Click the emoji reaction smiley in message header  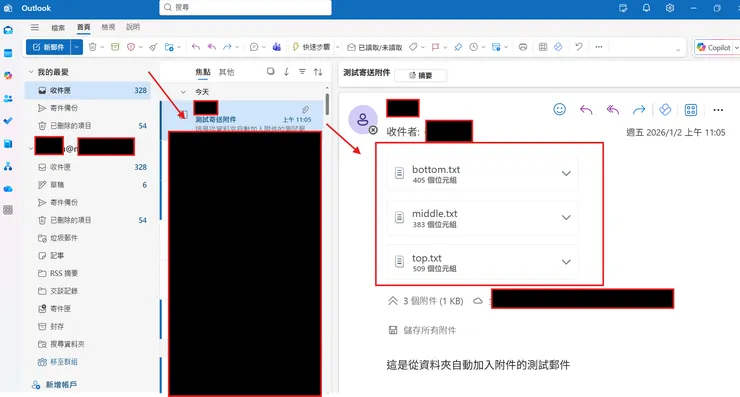[559, 110]
